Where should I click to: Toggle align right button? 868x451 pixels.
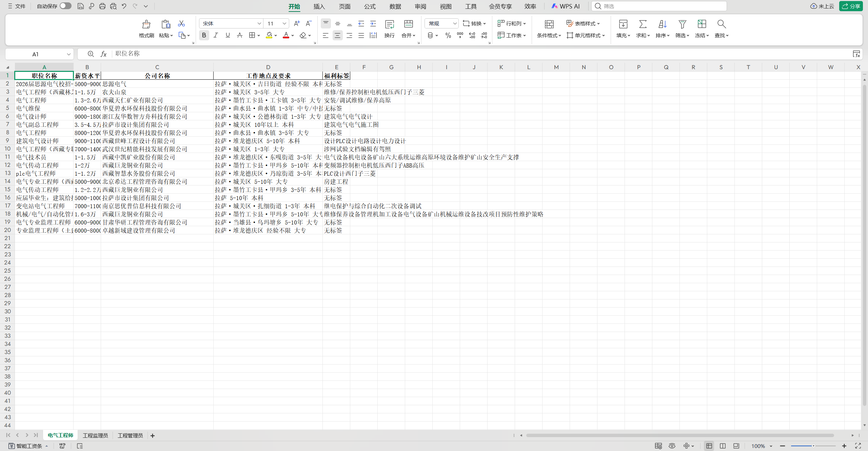(349, 35)
